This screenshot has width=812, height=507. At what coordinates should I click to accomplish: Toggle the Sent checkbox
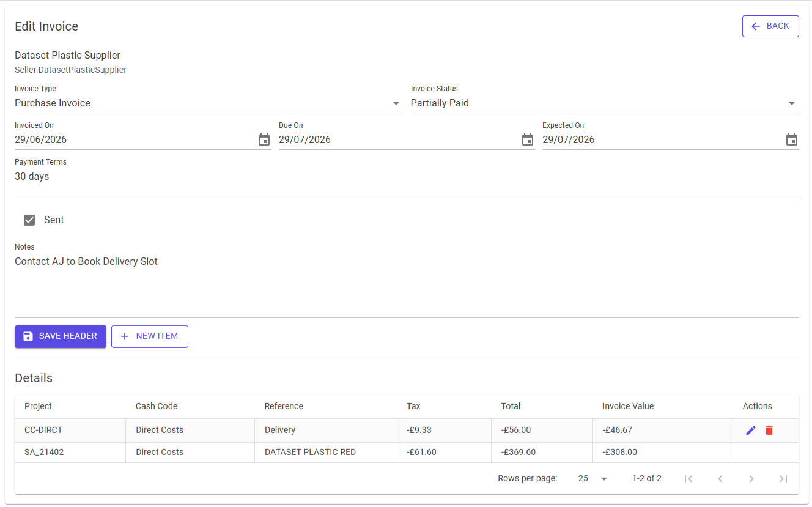click(29, 220)
